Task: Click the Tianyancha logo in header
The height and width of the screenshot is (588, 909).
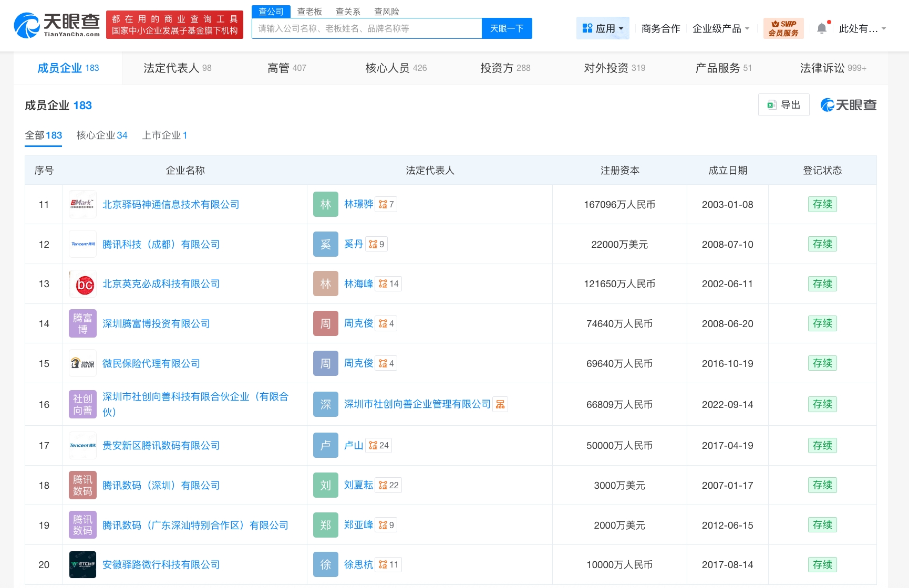Action: [57, 25]
